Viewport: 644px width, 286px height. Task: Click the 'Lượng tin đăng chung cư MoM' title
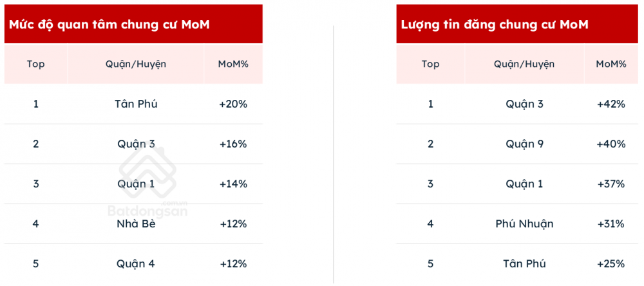(x=495, y=24)
